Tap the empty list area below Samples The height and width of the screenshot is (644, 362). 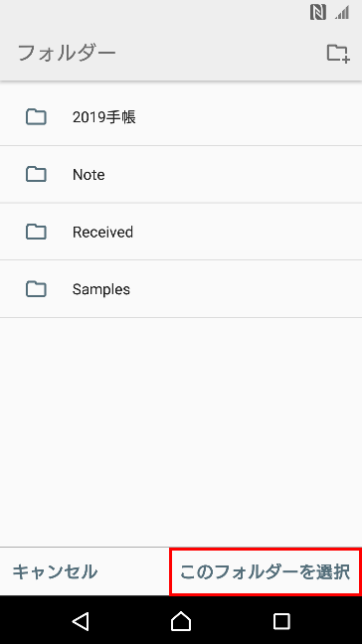point(181,432)
